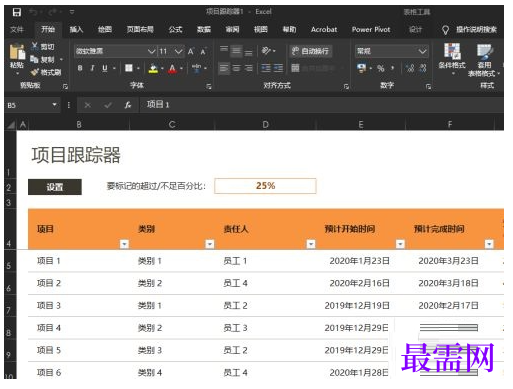This screenshot has height=389, width=513.
Task: Activate the Format Painter brush
Action: [35, 72]
